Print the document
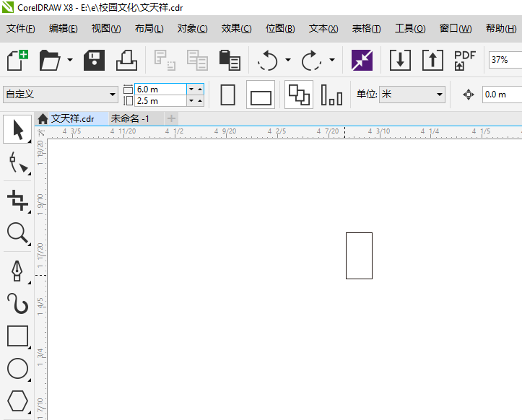This screenshot has height=420, width=522. (x=126, y=60)
